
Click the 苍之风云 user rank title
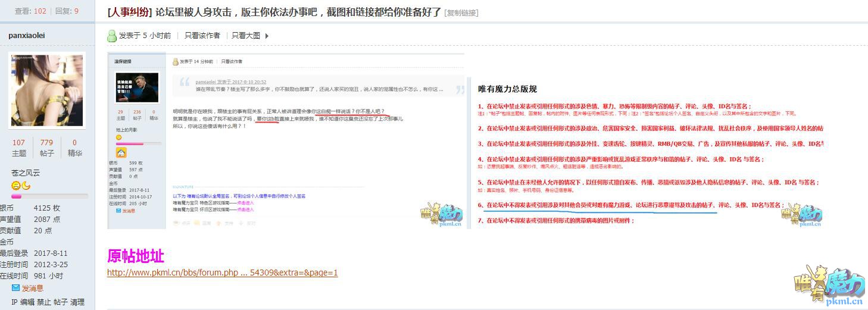click(26, 173)
